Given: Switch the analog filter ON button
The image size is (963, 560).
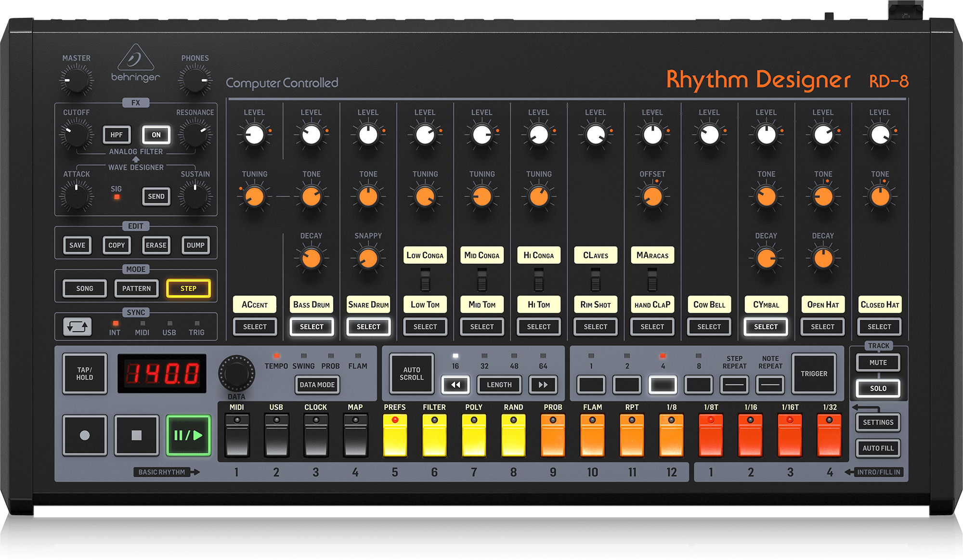Looking at the screenshot, I should (156, 134).
